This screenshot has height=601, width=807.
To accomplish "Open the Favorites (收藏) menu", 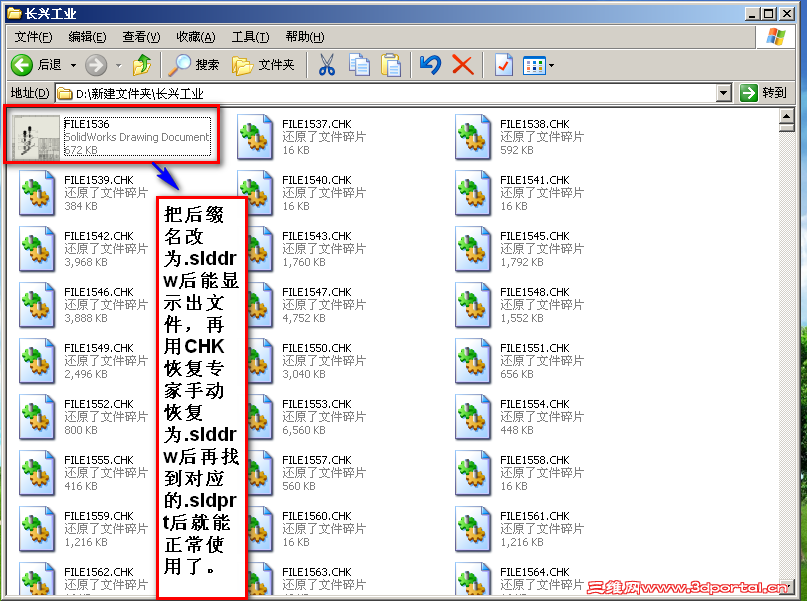I will (195, 37).
